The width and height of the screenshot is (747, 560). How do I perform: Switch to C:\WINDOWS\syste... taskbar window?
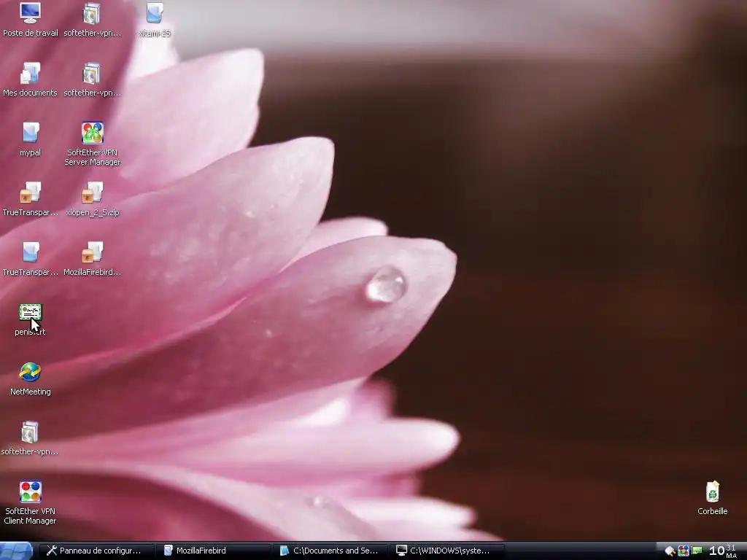[x=449, y=551]
